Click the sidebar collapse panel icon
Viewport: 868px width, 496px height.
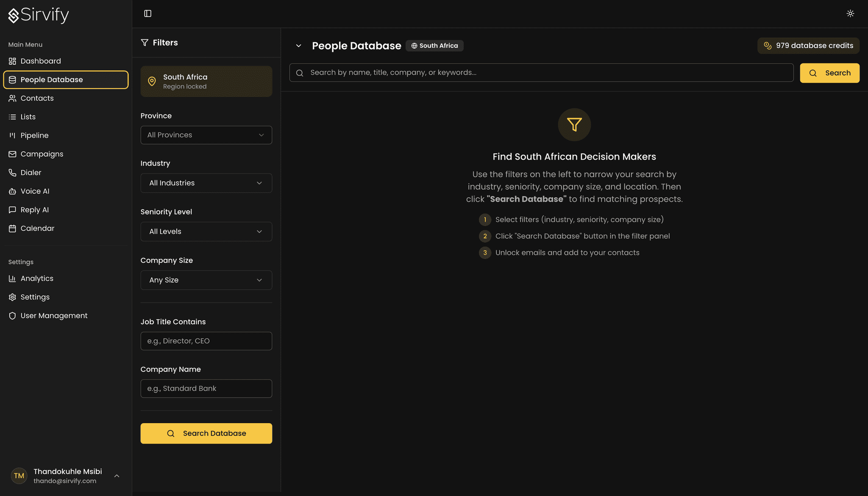pyautogui.click(x=147, y=14)
